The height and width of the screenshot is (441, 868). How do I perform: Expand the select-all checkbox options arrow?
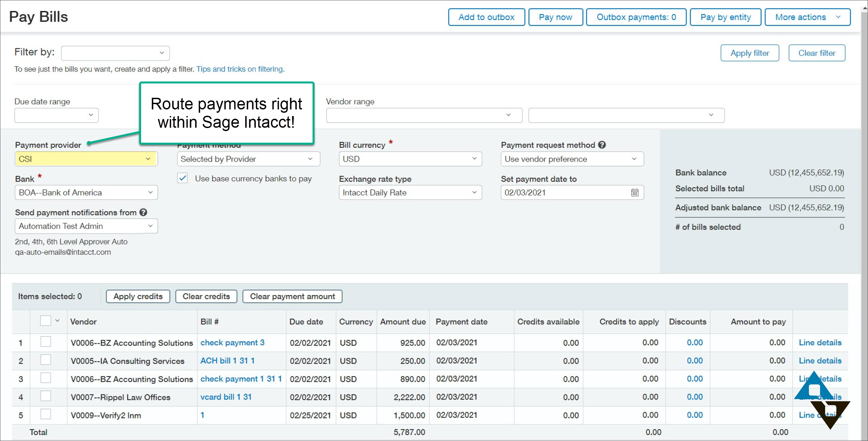[x=58, y=321]
